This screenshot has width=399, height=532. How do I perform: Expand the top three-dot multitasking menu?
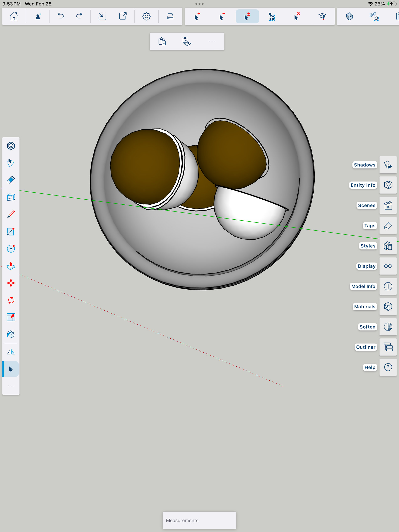(x=199, y=4)
